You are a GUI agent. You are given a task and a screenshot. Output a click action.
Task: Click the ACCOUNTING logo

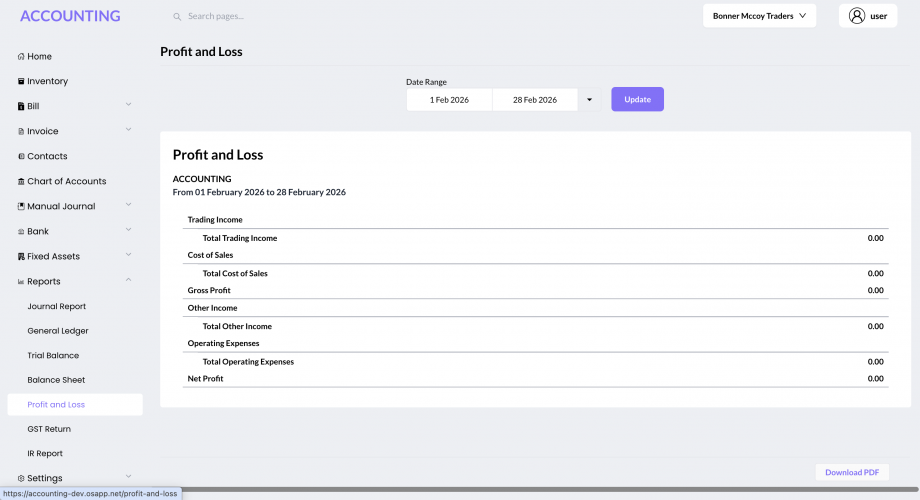pyautogui.click(x=70, y=16)
